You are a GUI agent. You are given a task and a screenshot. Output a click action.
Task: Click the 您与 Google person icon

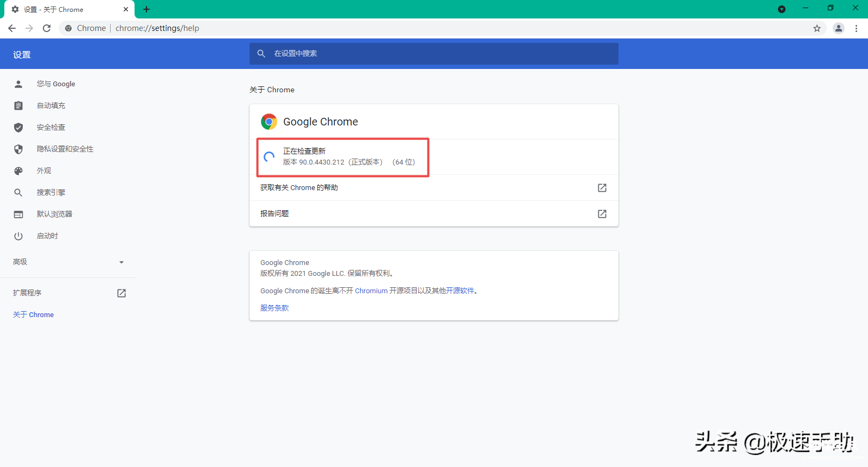(x=18, y=84)
